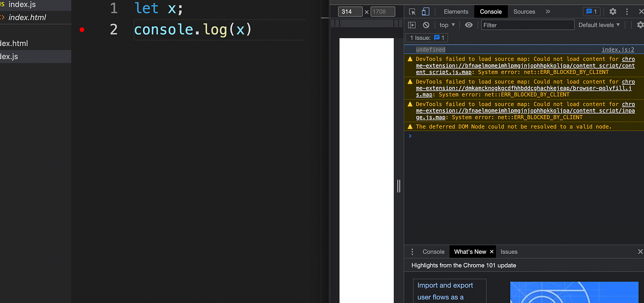Toggle the device toolbar icon
644x303 pixels.
pos(425,12)
